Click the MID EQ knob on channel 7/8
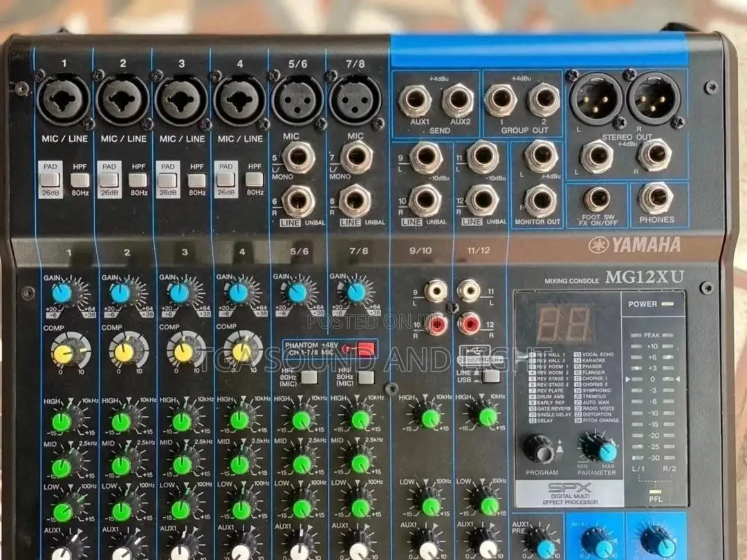The image size is (747, 560). pyautogui.click(x=360, y=463)
